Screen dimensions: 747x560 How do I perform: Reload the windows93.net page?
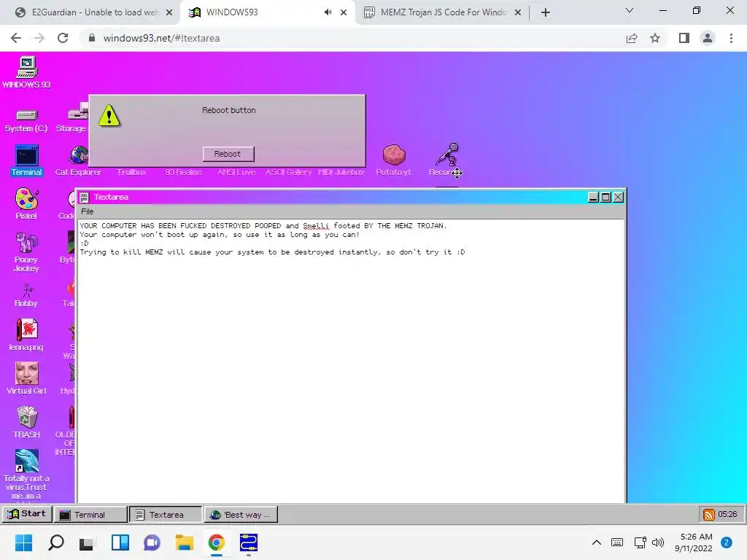63,38
